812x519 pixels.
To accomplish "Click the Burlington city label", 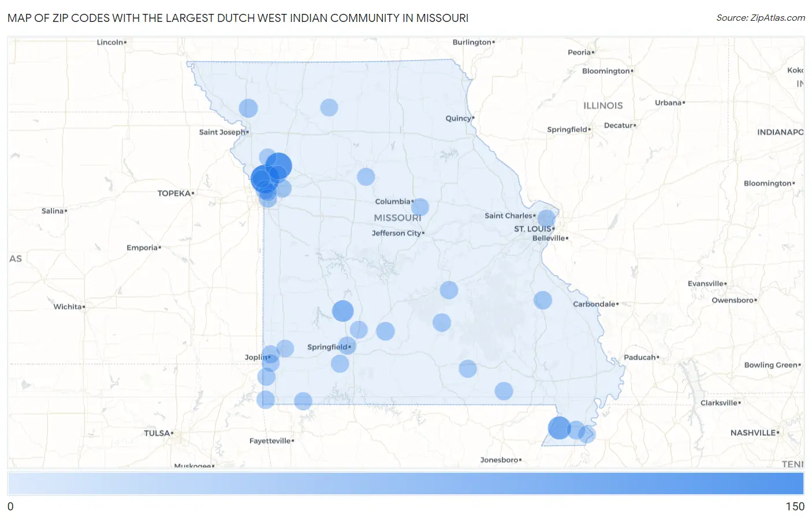I will click(x=472, y=42).
